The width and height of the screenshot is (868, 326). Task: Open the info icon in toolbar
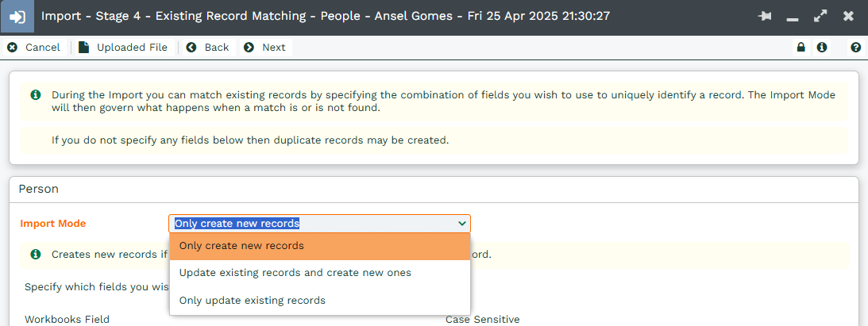tap(822, 48)
